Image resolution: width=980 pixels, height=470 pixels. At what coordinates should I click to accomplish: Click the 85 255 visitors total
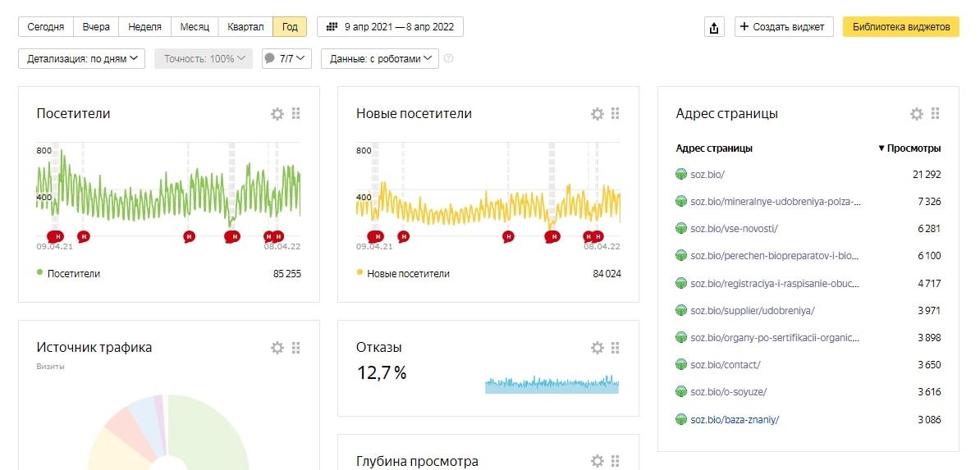pos(287,274)
